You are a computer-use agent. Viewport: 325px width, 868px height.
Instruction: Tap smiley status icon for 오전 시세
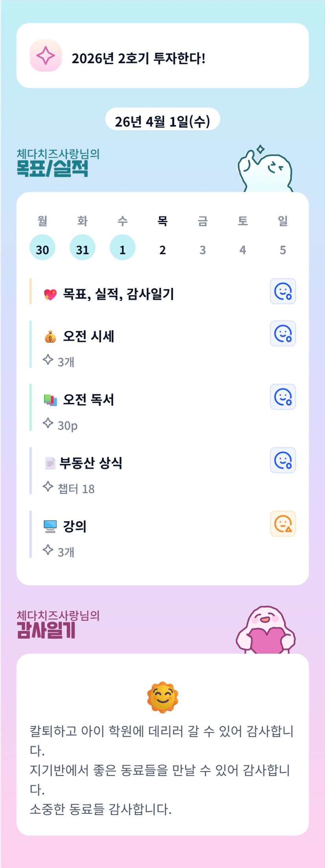pyautogui.click(x=283, y=333)
